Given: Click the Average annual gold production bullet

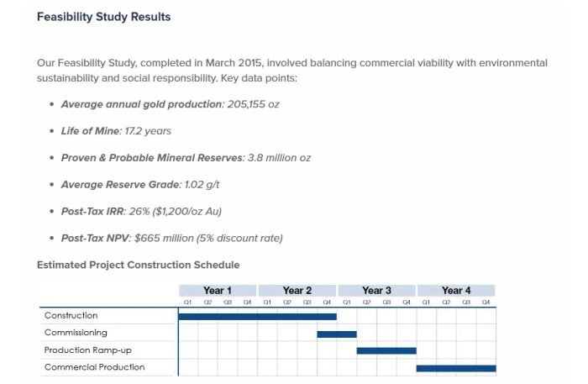Looking at the screenshot, I should 170,104.
